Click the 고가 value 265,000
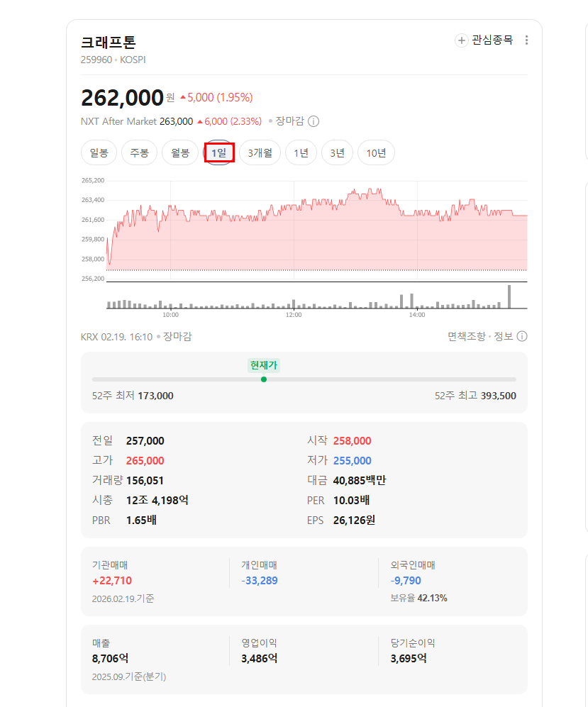This screenshot has width=588, height=707. pyautogui.click(x=145, y=460)
